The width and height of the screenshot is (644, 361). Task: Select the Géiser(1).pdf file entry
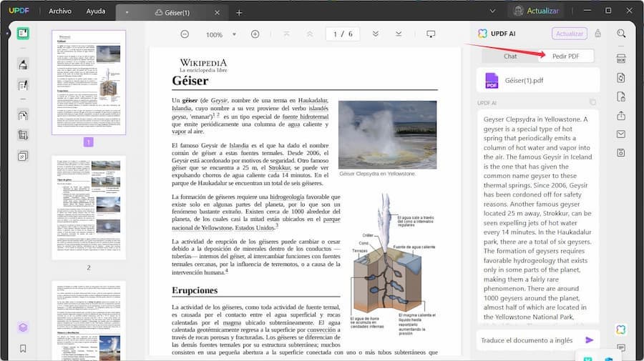pyautogui.click(x=538, y=80)
